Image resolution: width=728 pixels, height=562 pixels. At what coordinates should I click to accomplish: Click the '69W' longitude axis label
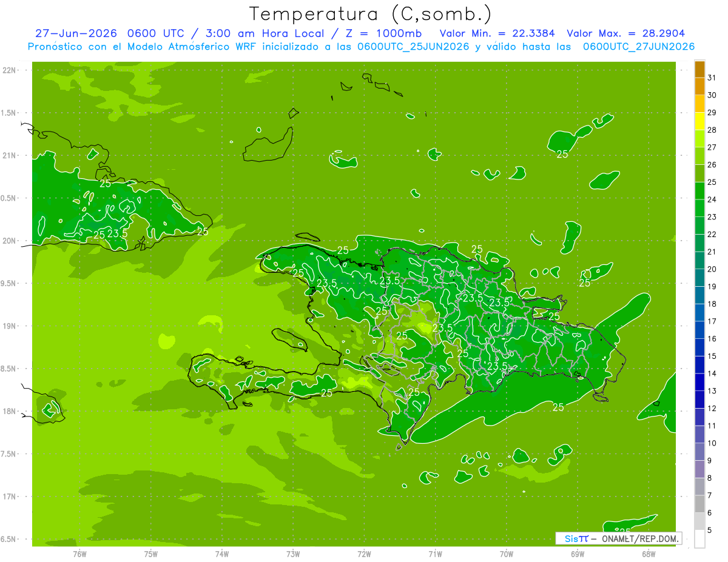(578, 554)
